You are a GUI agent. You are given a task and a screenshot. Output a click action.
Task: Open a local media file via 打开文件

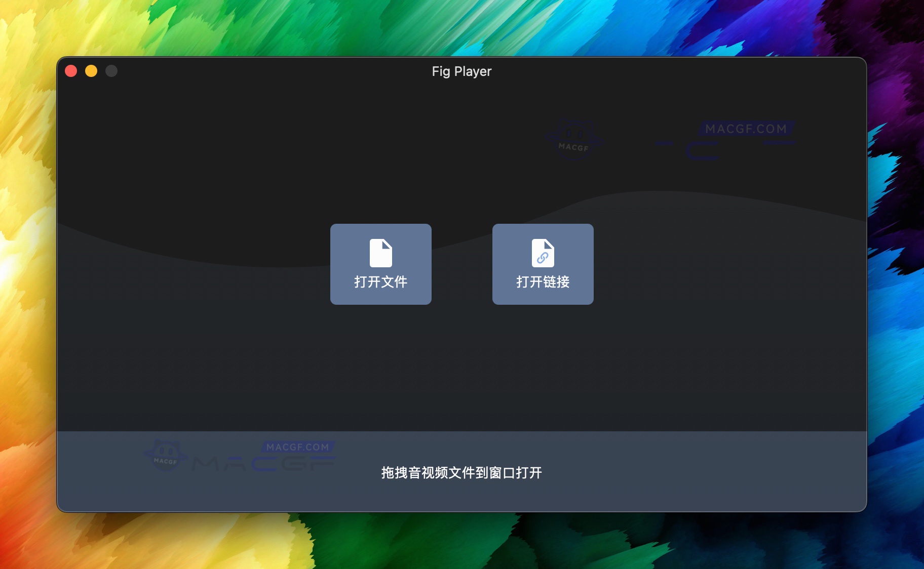click(x=381, y=264)
